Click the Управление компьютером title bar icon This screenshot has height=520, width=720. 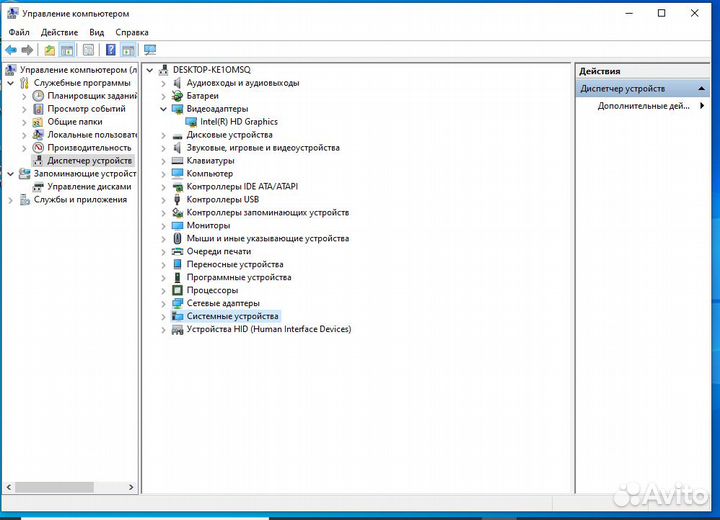pyautogui.click(x=13, y=13)
